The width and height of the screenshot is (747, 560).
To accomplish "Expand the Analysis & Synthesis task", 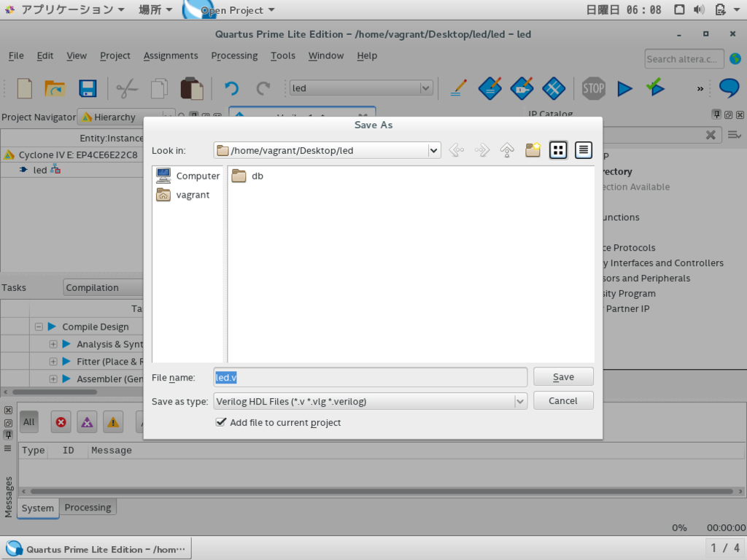I will 53,344.
